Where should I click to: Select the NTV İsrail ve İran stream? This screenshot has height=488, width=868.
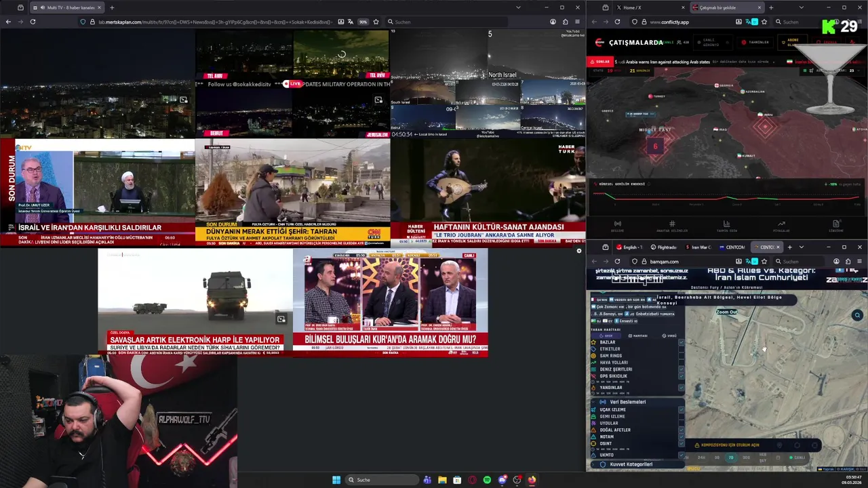(97, 192)
